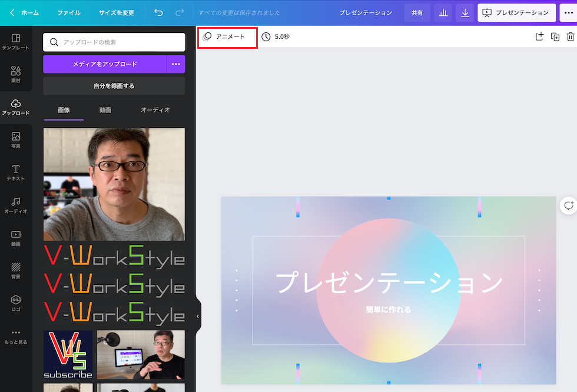Open the ロゴ panel
This screenshot has width=577, height=392.
click(16, 304)
